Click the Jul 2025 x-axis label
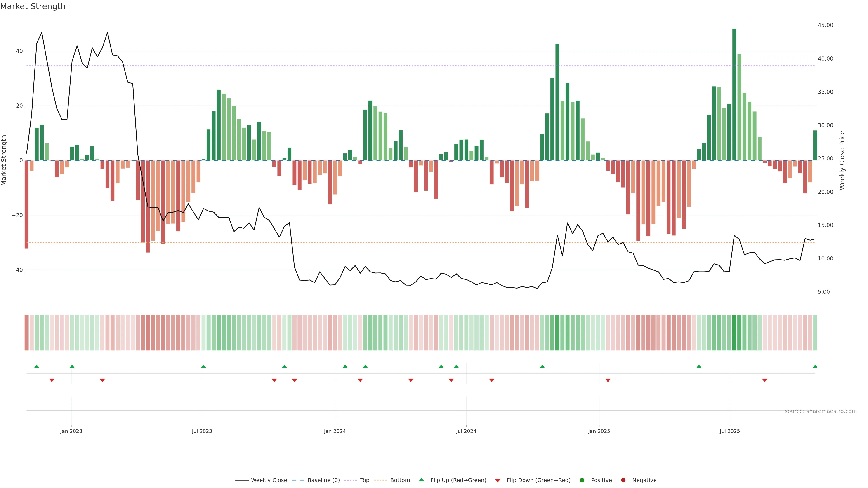The height and width of the screenshot is (488, 868). click(x=729, y=431)
